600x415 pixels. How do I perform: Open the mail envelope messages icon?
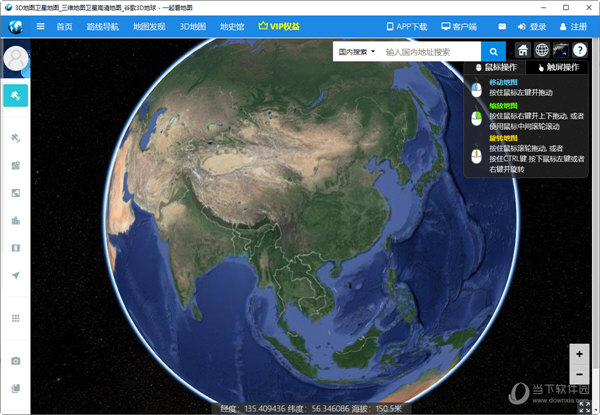coord(502,26)
